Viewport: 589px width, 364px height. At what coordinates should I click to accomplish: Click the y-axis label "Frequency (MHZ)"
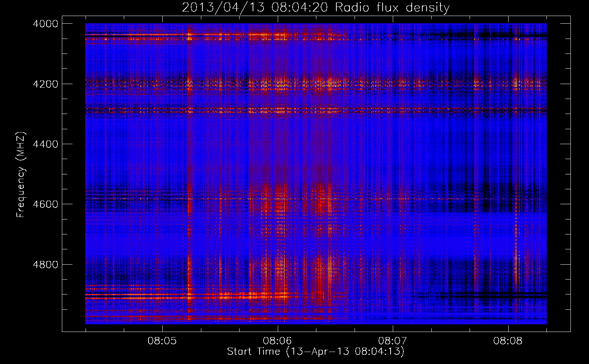tap(21, 174)
